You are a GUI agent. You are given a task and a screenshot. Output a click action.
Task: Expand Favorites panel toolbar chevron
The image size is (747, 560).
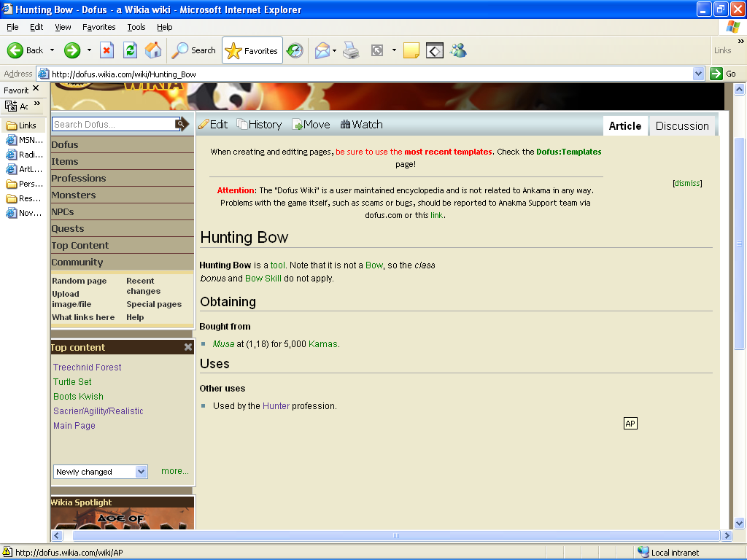pyautogui.click(x=37, y=104)
